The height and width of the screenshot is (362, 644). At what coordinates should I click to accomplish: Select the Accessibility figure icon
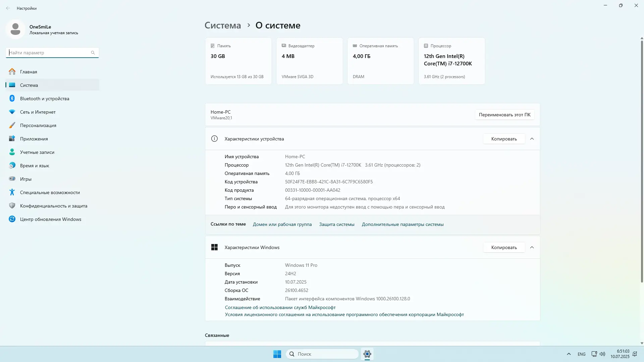12,192
